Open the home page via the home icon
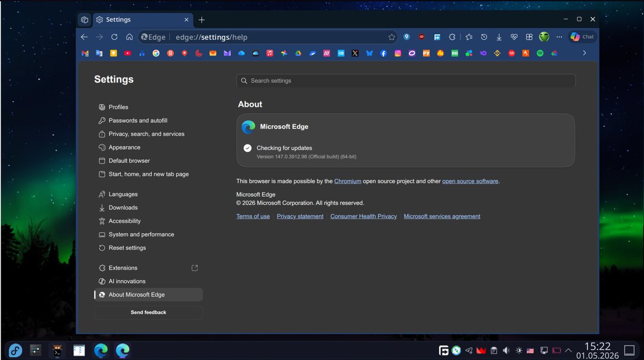The width and height of the screenshot is (644, 360). coord(129,37)
